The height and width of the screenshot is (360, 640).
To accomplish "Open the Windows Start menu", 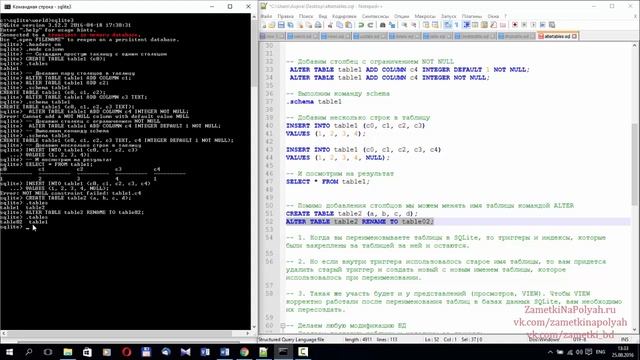I will pos(9,352).
